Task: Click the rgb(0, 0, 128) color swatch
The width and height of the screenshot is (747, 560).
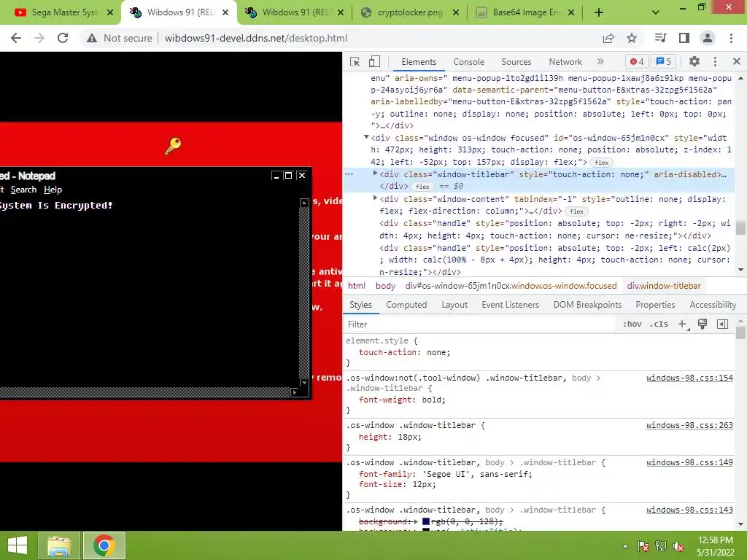Action: point(426,522)
